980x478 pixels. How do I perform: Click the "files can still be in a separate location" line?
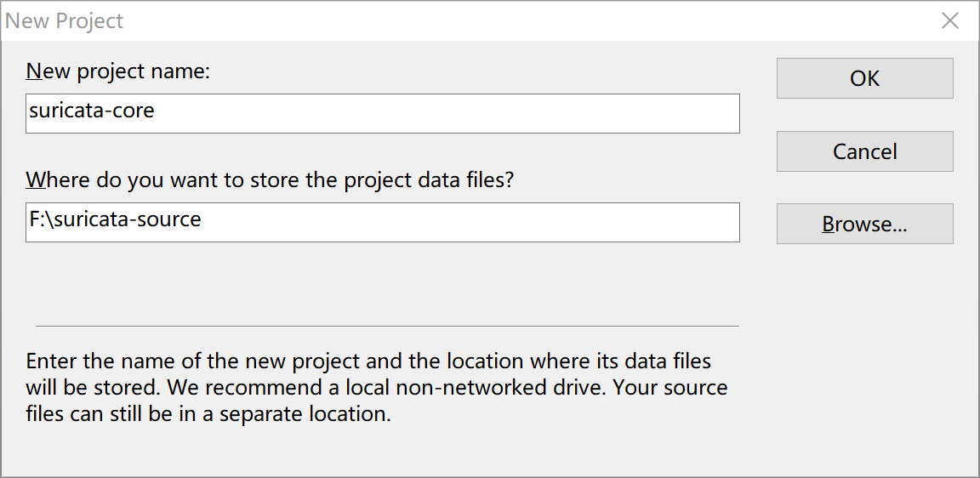point(208,415)
